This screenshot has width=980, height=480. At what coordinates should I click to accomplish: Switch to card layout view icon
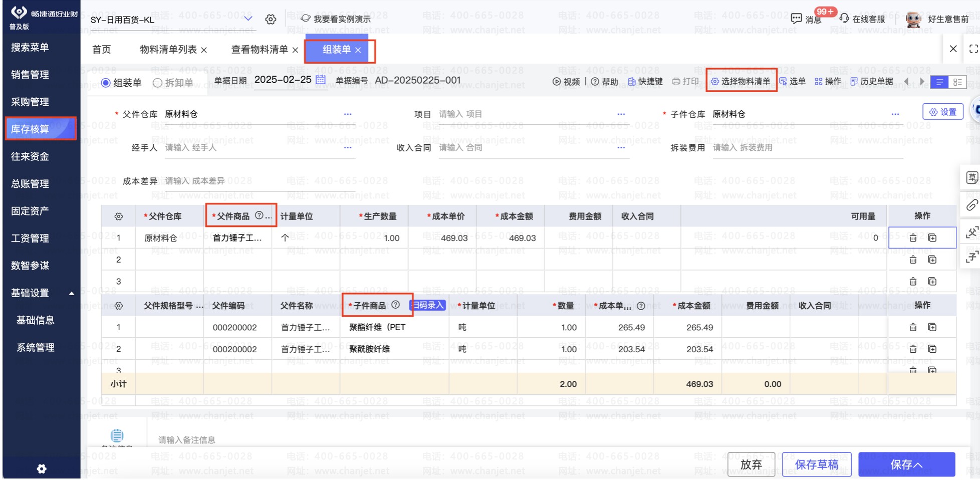(x=957, y=82)
